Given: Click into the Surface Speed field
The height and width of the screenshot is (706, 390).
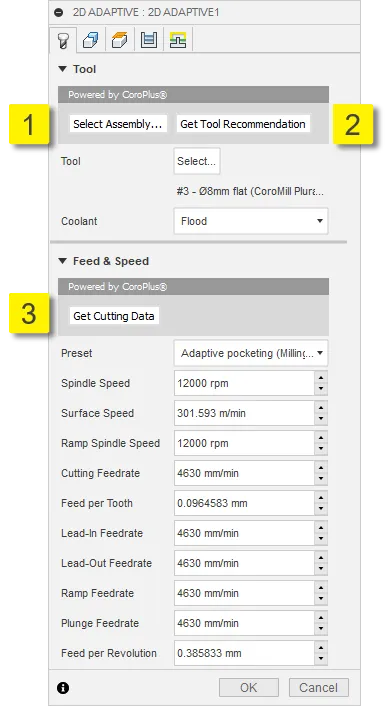Looking at the screenshot, I should click(245, 413).
